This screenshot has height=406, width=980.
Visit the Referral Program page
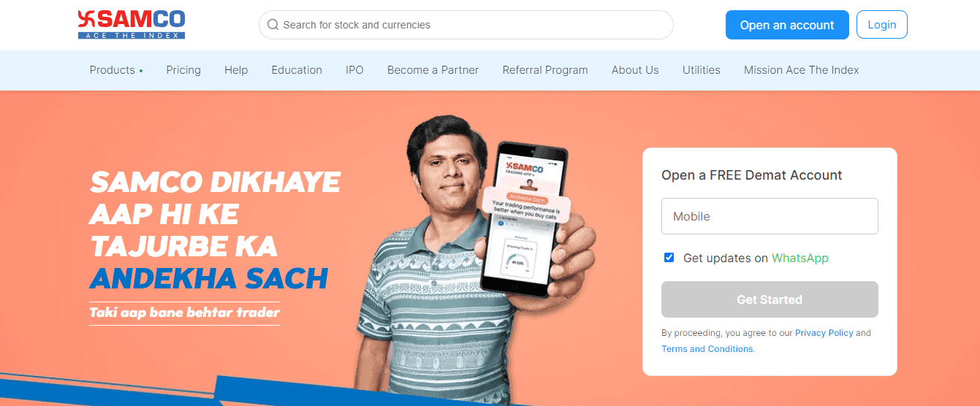pos(545,70)
